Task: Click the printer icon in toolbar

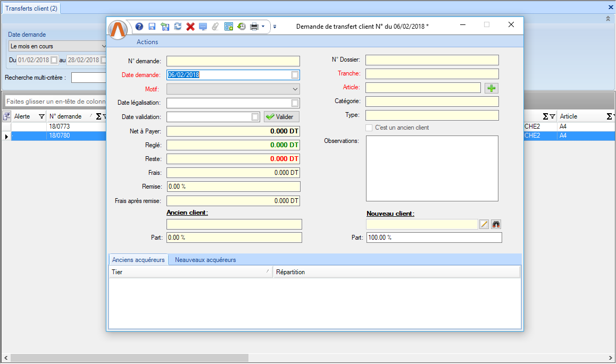Action: click(x=254, y=27)
